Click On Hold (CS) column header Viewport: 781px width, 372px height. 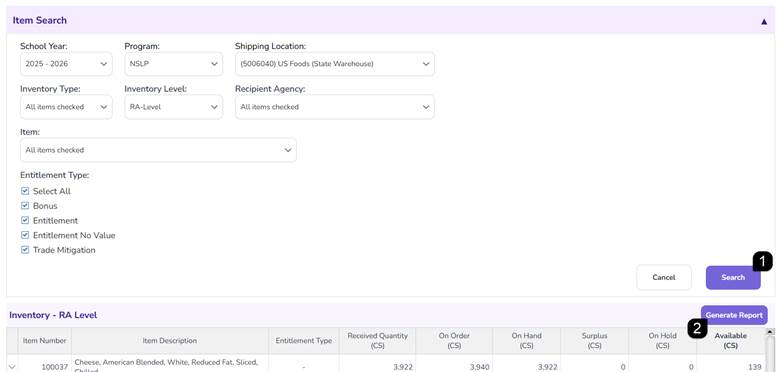(662, 341)
